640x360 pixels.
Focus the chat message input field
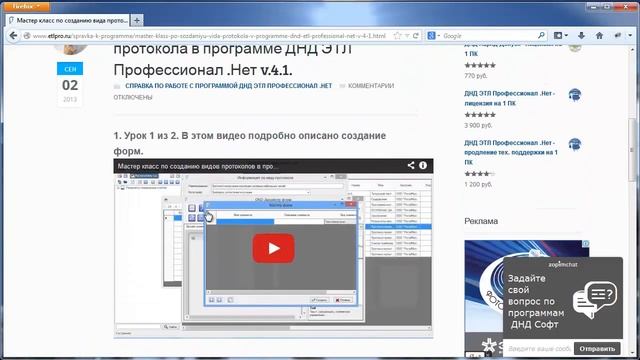[538, 349]
